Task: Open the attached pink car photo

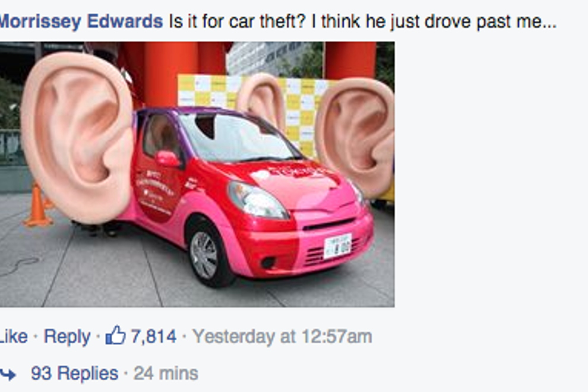Action: [x=197, y=174]
